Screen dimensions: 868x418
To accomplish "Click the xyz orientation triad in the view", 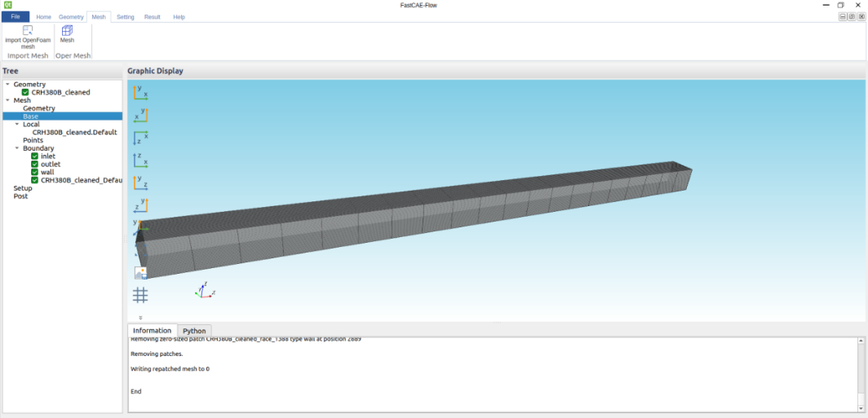I will [204, 290].
